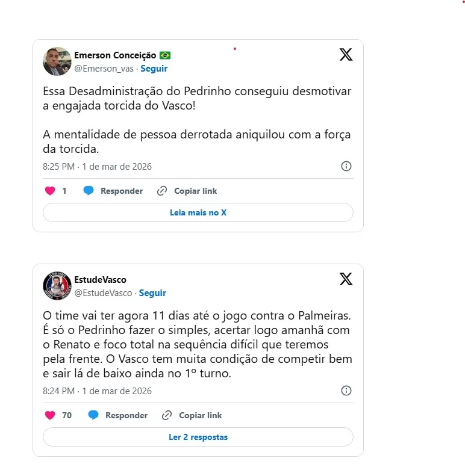The height and width of the screenshot is (476, 465).
Task: Click the reply bubble on EstudeVasco's tweet
Action: [93, 415]
